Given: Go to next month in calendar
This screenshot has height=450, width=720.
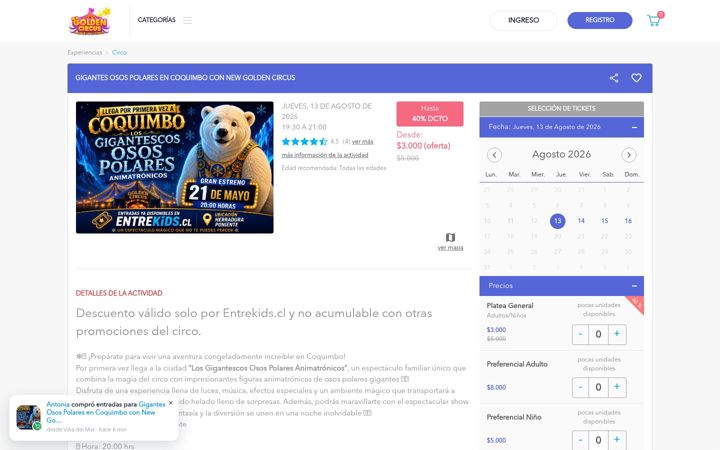Looking at the screenshot, I should click(629, 155).
